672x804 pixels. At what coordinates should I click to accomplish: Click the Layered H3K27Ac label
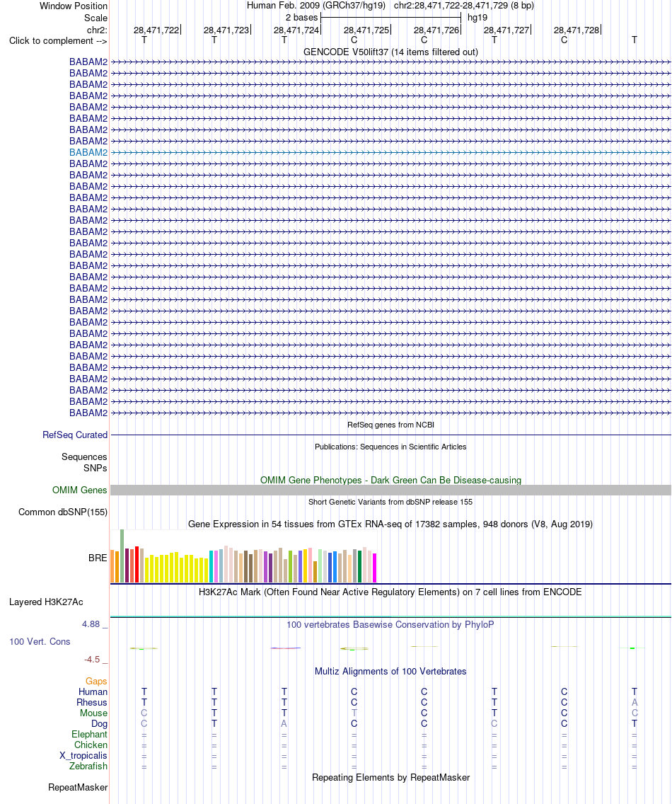[x=46, y=602]
